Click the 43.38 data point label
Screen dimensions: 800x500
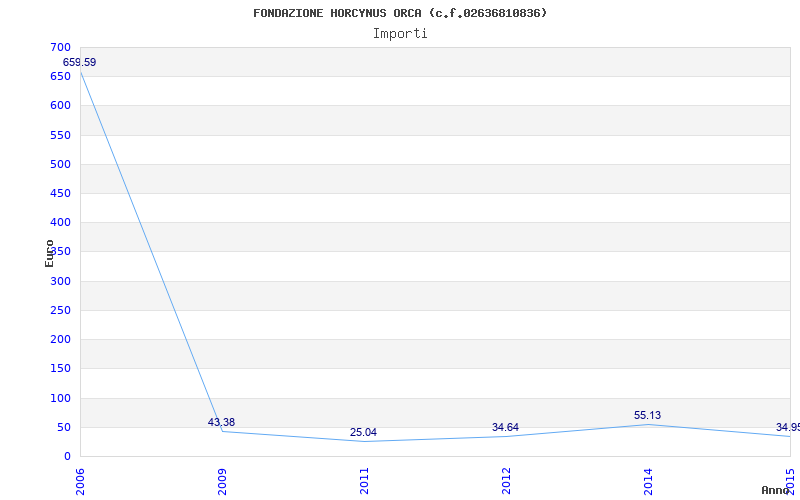pos(221,422)
